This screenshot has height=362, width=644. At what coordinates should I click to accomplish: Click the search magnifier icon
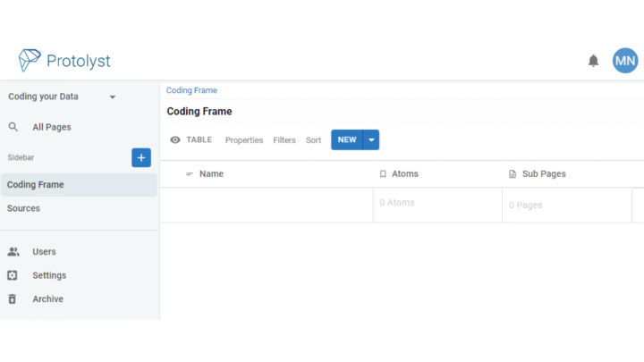click(13, 127)
